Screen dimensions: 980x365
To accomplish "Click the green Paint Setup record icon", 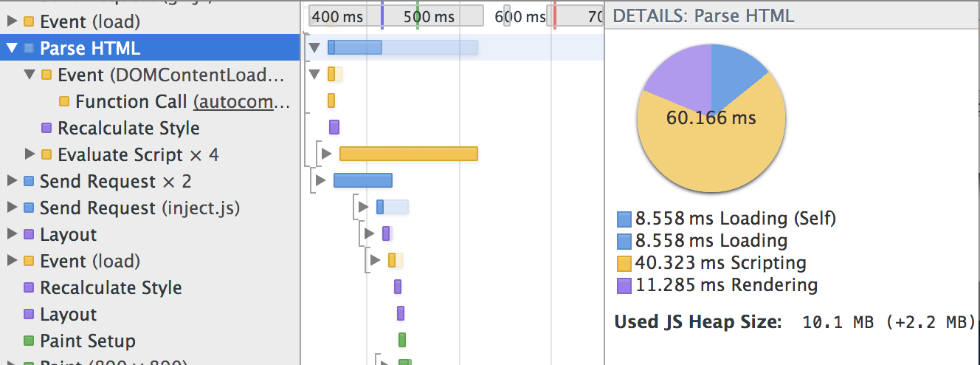I will point(29,341).
